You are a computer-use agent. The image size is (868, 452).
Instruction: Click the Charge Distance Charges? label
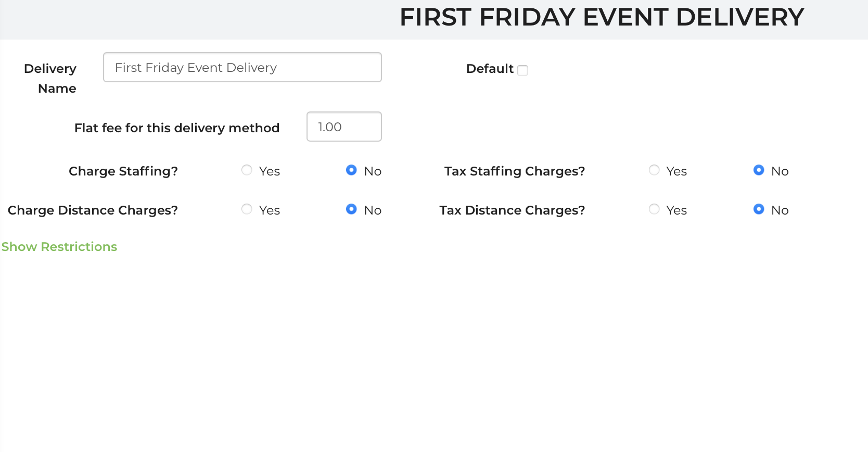pyautogui.click(x=93, y=210)
